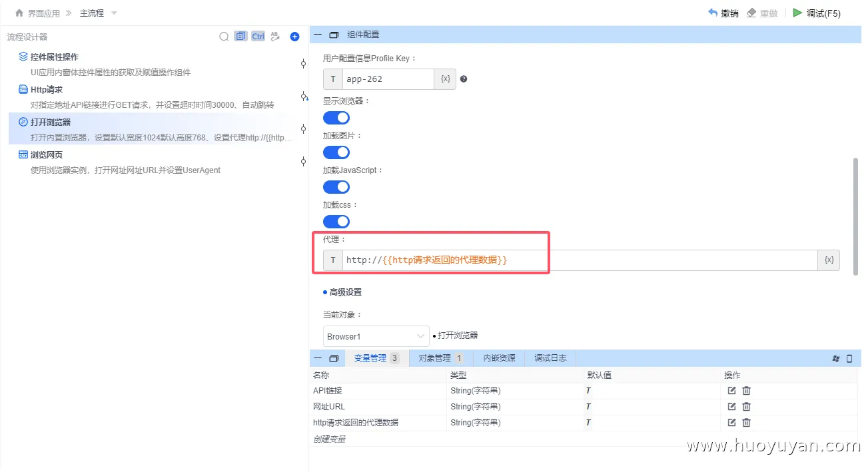Toggle the 加载JavaScript switch

pyautogui.click(x=336, y=187)
